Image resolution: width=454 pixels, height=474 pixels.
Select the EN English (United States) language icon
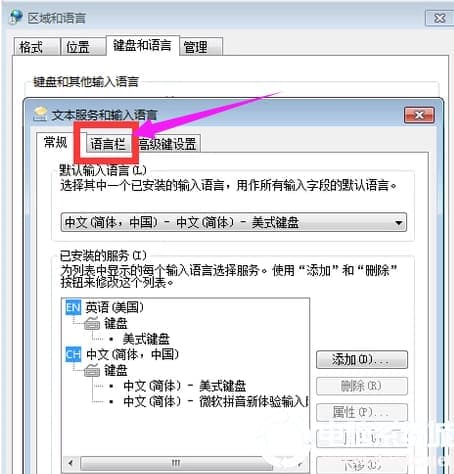(73, 307)
